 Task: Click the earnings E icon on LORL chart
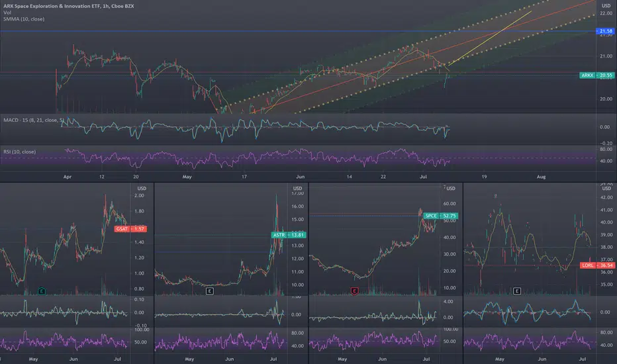(517, 291)
